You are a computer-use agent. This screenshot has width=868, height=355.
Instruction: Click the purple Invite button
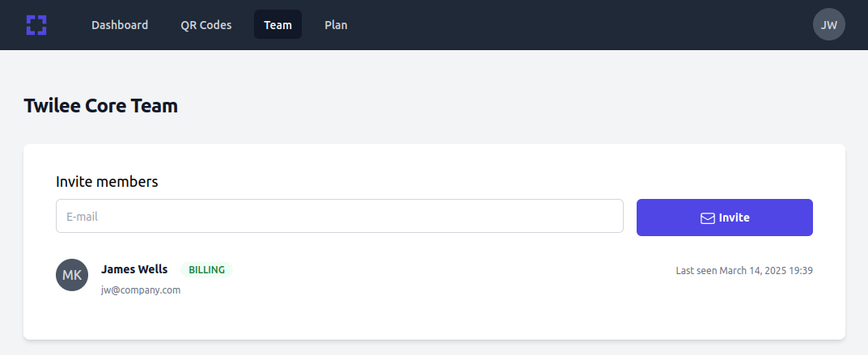coord(725,218)
